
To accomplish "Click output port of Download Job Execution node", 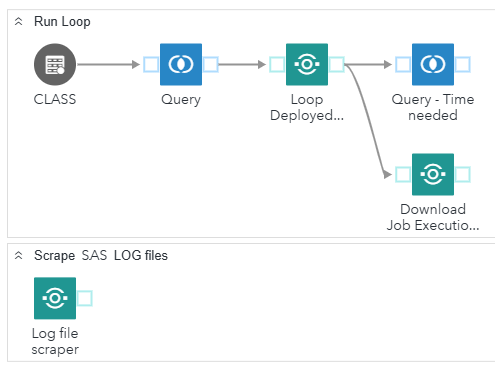I will (x=463, y=174).
